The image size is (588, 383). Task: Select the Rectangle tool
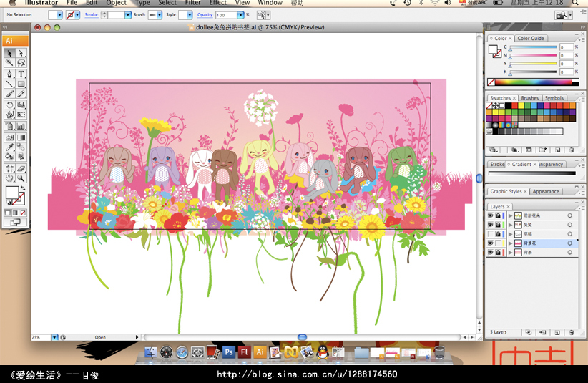[x=21, y=84]
